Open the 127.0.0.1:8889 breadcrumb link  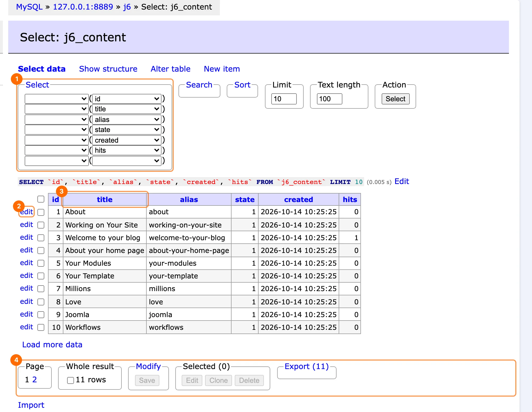[x=83, y=7]
